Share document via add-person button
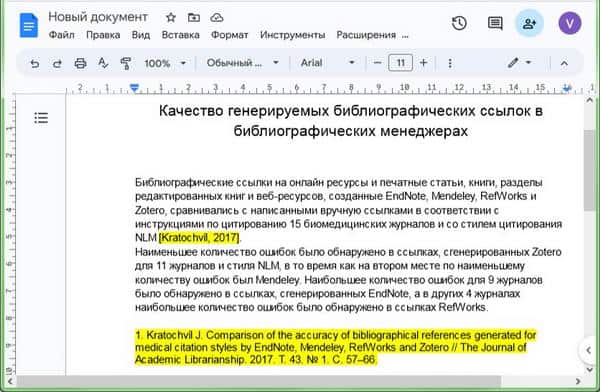Image resolution: width=600 pixels, height=392 pixels. (529, 24)
